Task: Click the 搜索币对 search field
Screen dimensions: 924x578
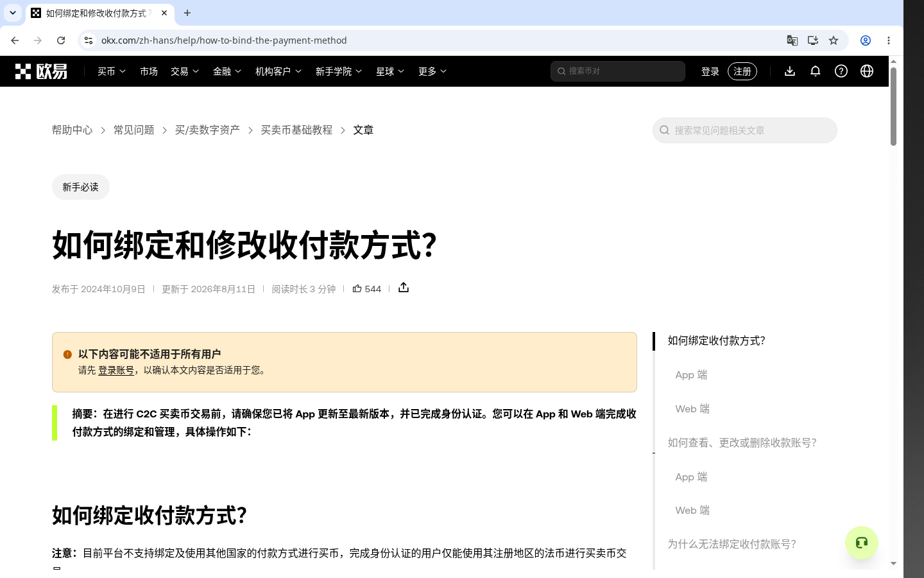Action: pyautogui.click(x=618, y=71)
